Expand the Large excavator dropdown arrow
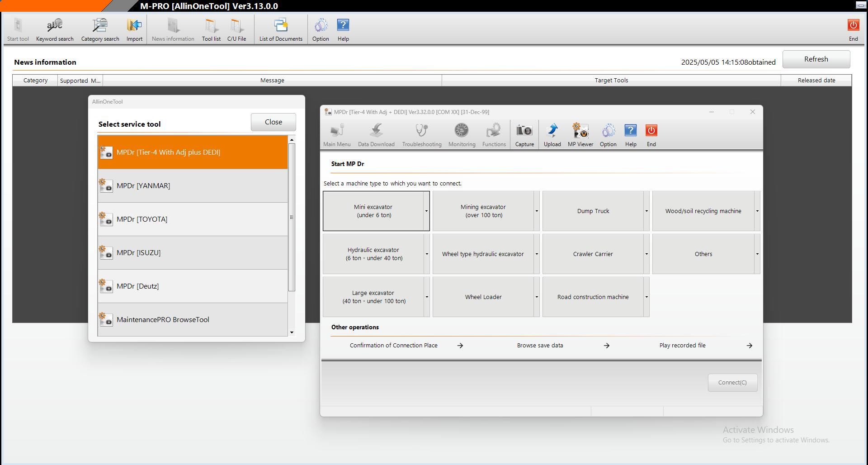The width and height of the screenshot is (868, 465). [427, 297]
